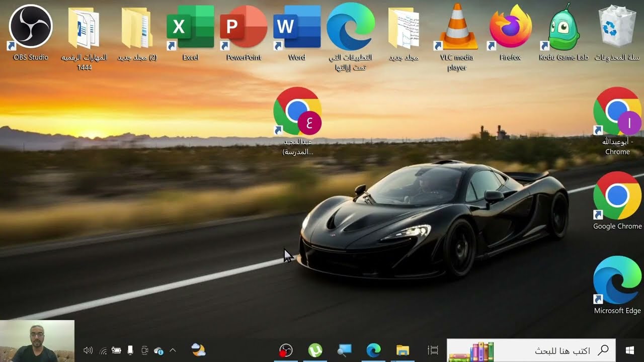Open the OneDrive tray icon
644x362 pixels.
(x=158, y=350)
